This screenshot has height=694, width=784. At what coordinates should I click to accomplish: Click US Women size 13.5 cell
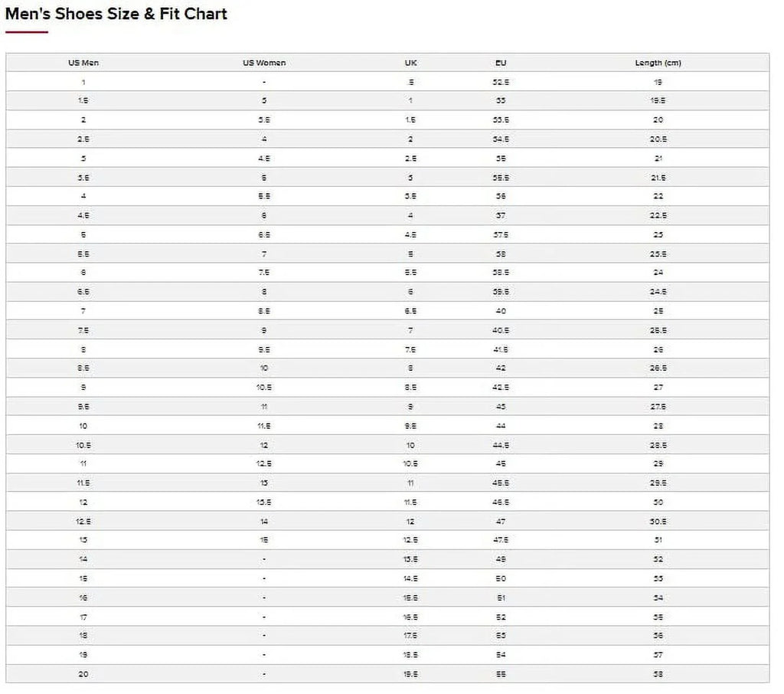click(264, 502)
